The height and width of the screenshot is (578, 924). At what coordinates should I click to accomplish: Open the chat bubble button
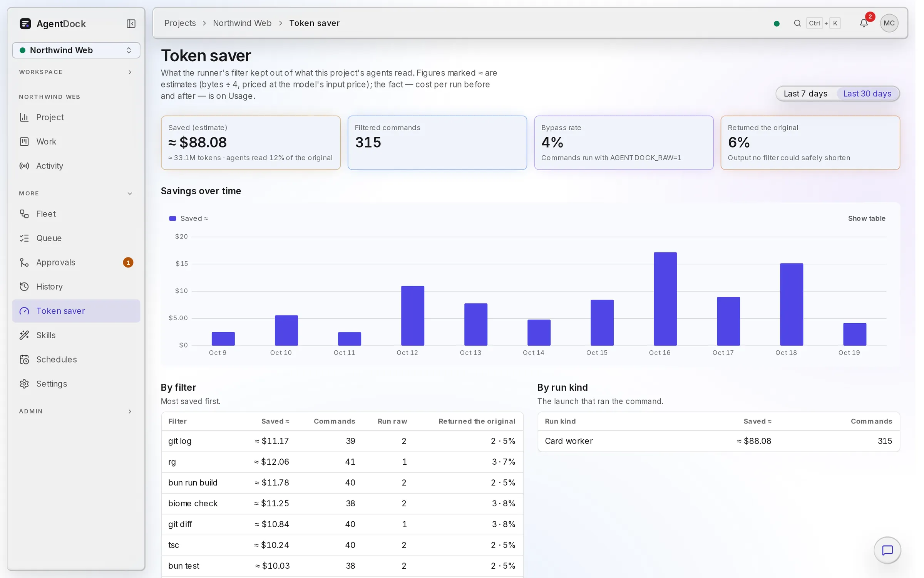(x=887, y=550)
